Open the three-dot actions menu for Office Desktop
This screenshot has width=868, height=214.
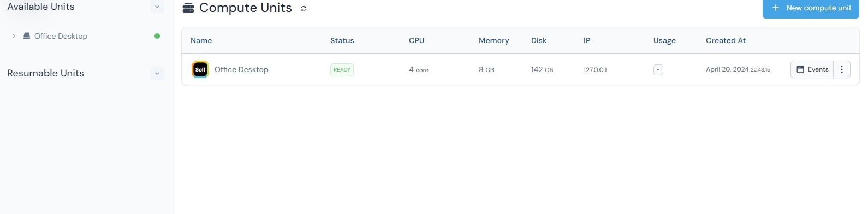coord(842,69)
